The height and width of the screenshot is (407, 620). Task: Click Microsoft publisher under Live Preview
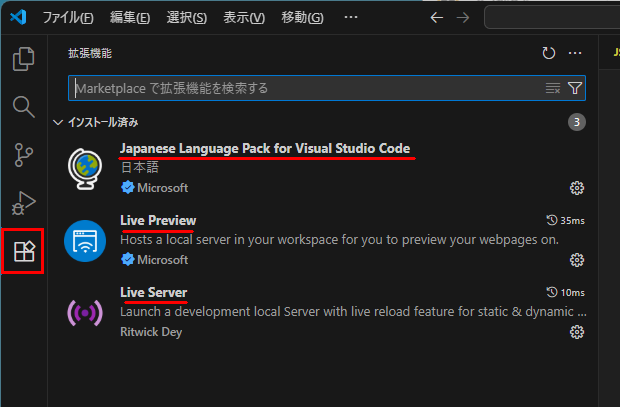tap(163, 259)
